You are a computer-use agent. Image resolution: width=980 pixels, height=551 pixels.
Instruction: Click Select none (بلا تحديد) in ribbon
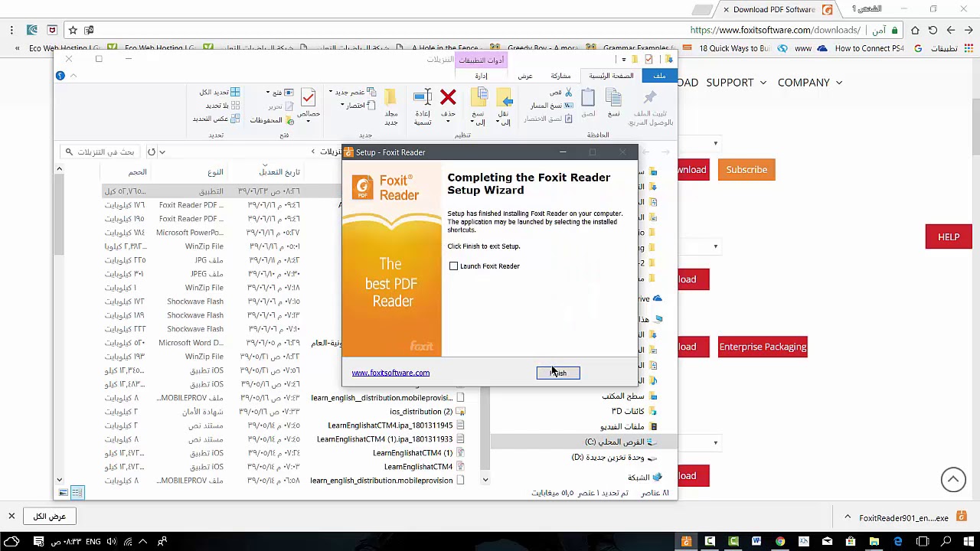223,106
